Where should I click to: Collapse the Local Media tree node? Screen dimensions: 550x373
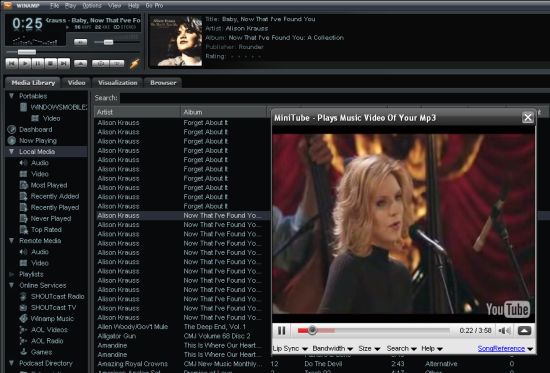pos(12,152)
